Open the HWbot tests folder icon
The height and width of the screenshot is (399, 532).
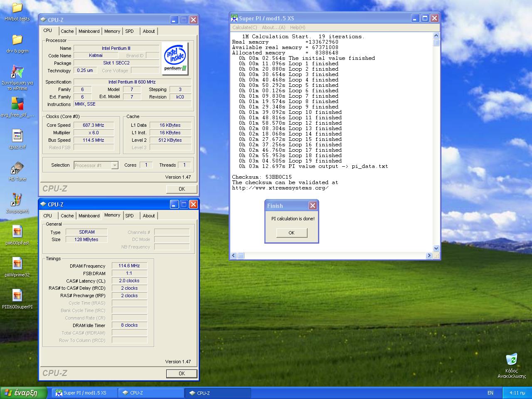click(17, 8)
